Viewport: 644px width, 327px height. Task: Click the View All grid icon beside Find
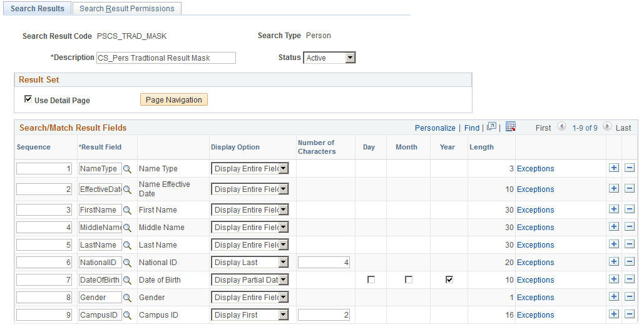click(491, 127)
